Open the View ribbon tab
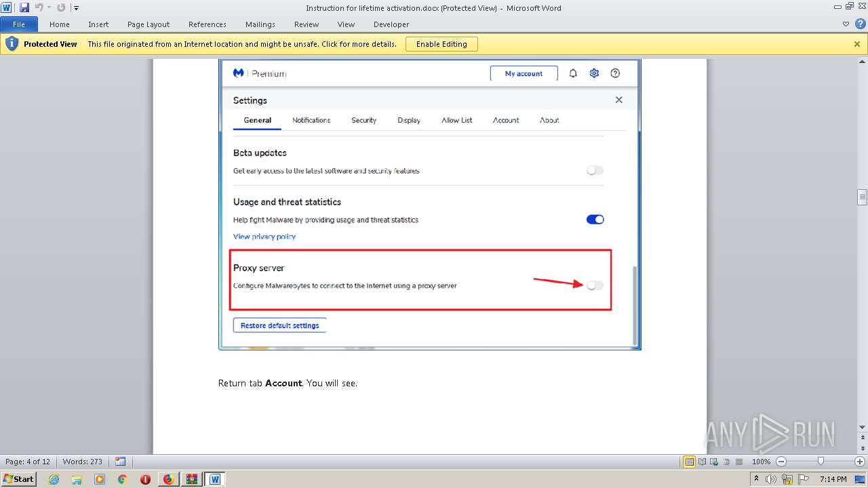 point(346,24)
